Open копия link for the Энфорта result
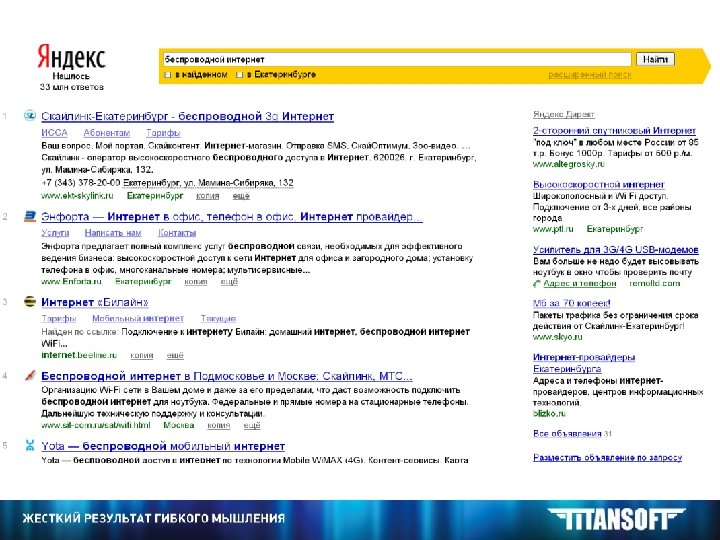This screenshot has width=720, height=540. 196,281
